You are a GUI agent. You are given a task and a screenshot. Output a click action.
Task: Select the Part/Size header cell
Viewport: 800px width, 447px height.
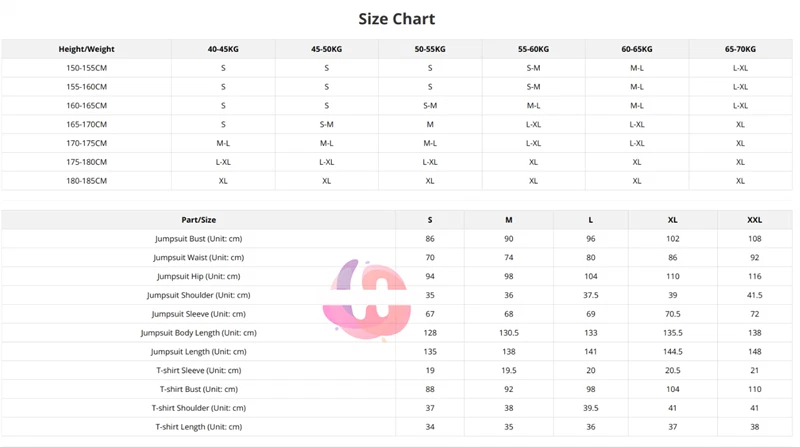point(198,220)
